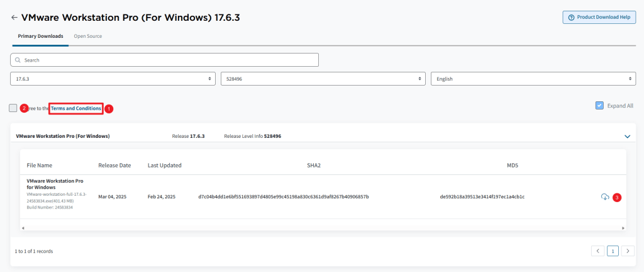Open the 528496 release level dropdown
This screenshot has width=644, height=272.
(x=323, y=79)
